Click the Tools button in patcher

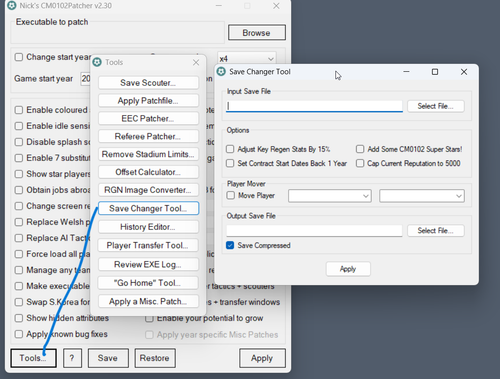click(x=33, y=358)
